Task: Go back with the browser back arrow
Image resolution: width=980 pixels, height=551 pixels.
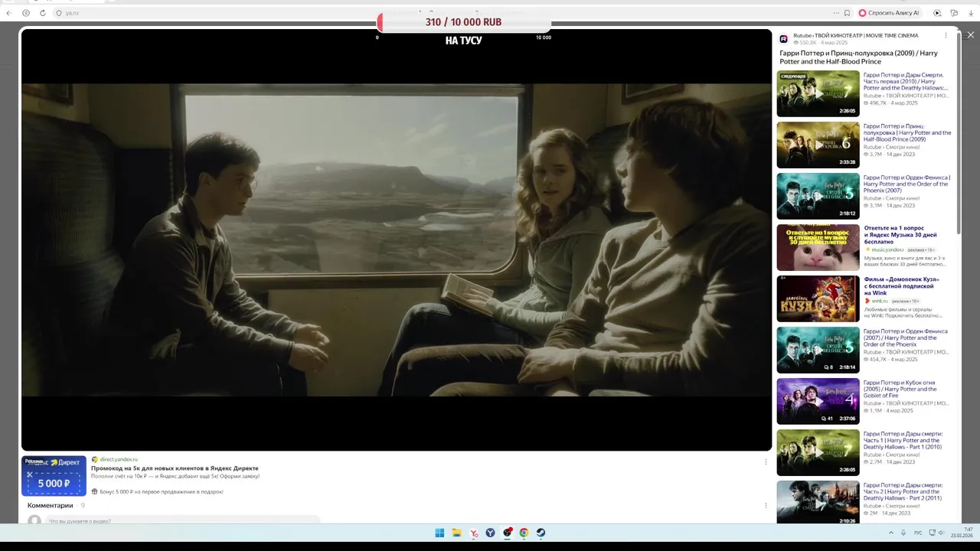Action: pyautogui.click(x=9, y=13)
